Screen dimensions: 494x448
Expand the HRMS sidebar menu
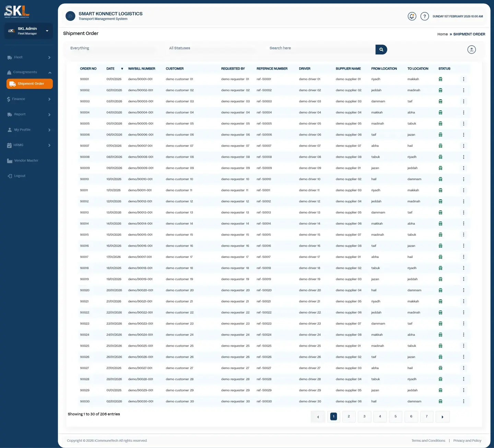click(29, 145)
